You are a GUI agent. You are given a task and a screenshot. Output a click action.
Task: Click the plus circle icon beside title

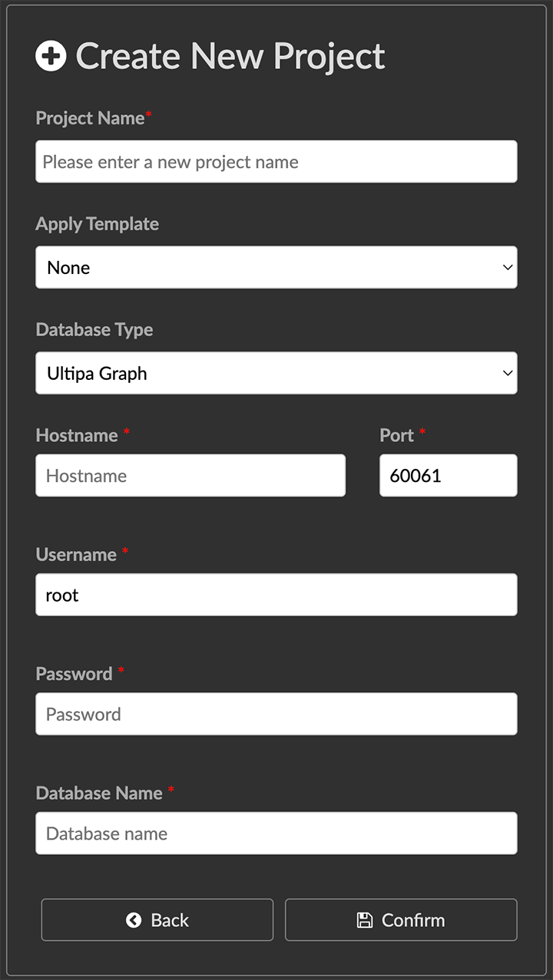(x=51, y=57)
